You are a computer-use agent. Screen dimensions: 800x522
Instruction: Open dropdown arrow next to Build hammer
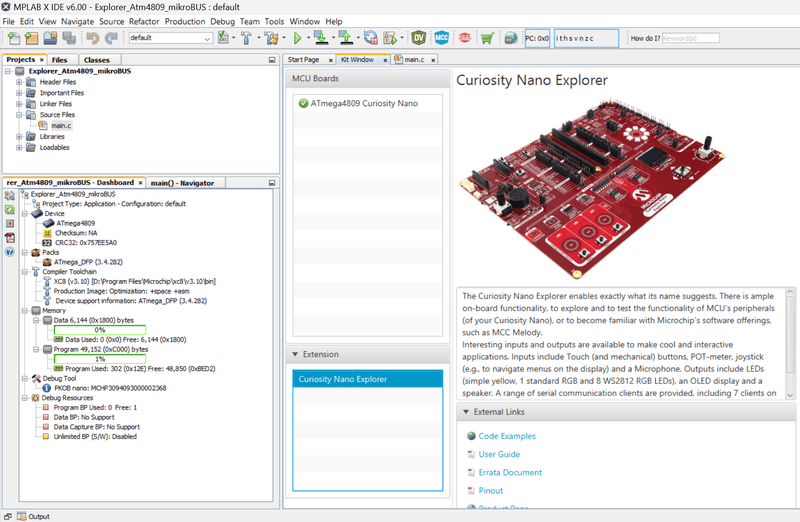tap(259, 38)
